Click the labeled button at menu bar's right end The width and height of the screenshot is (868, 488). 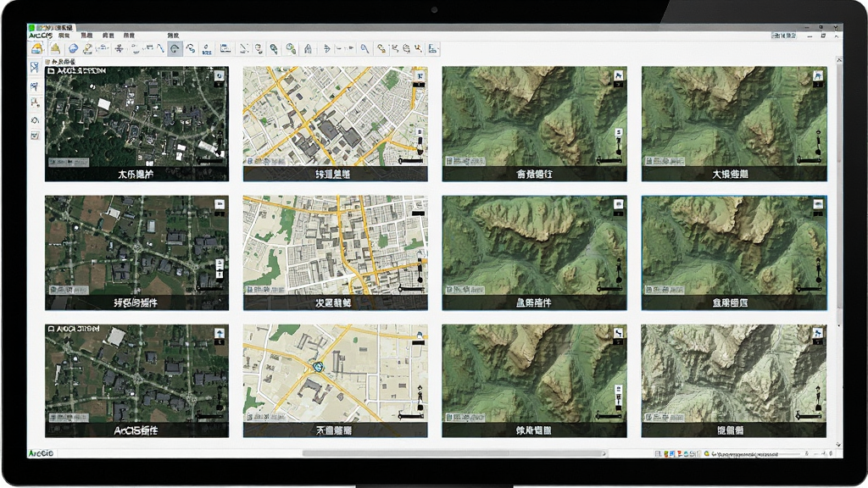[x=784, y=36]
